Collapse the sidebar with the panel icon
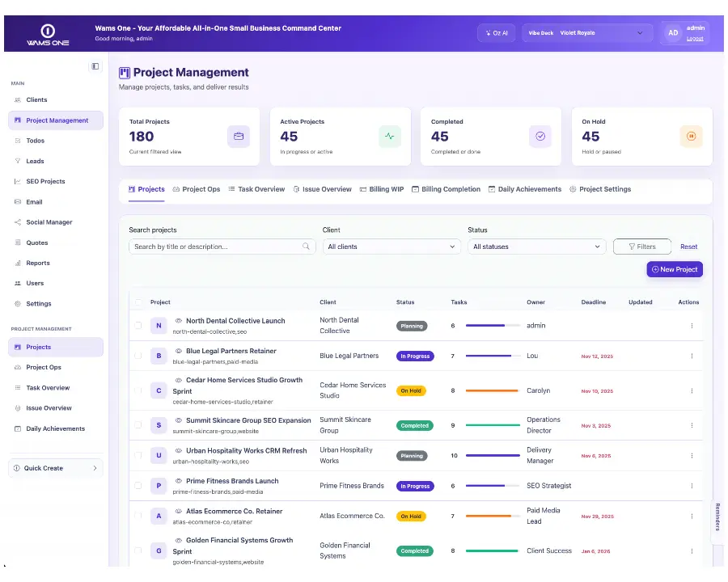Image resolution: width=728 pixels, height=582 pixels. click(x=95, y=66)
